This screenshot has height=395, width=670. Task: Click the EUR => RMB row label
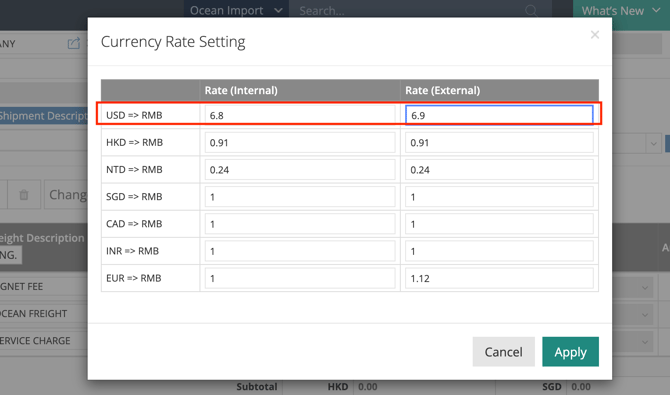[x=134, y=278]
